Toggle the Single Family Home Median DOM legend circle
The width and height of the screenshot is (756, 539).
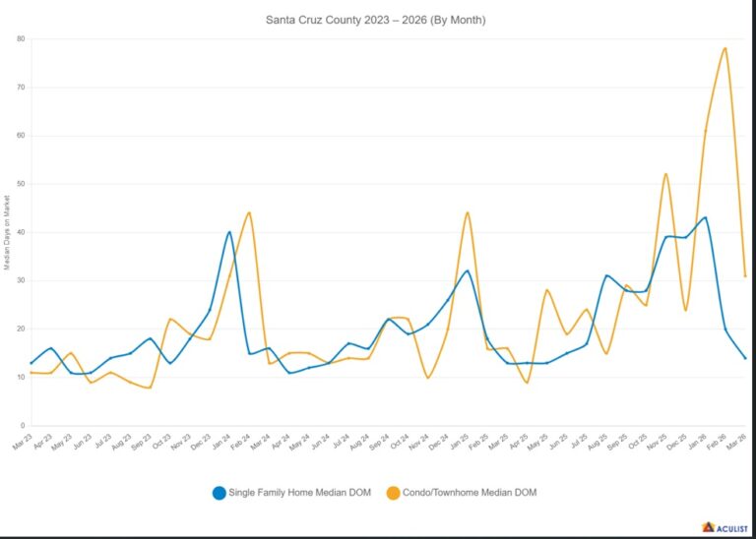[x=220, y=492]
